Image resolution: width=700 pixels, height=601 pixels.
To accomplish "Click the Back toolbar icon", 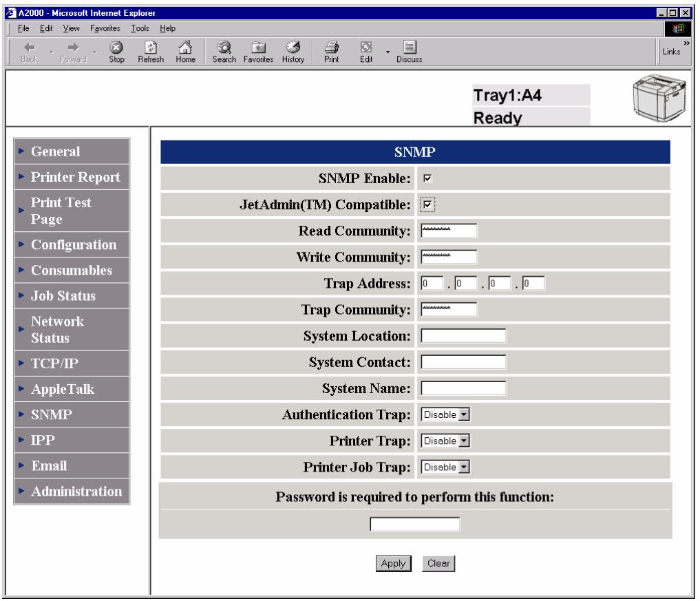I will click(x=30, y=52).
